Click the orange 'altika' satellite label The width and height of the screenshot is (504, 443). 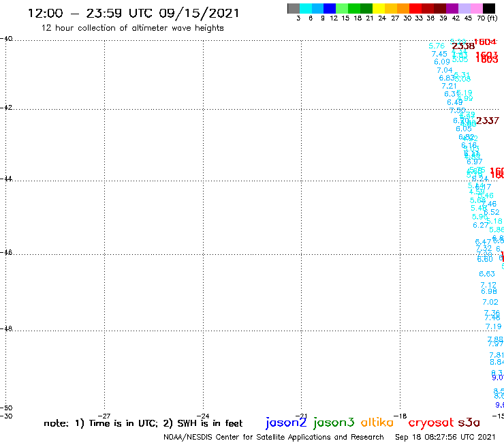(377, 423)
